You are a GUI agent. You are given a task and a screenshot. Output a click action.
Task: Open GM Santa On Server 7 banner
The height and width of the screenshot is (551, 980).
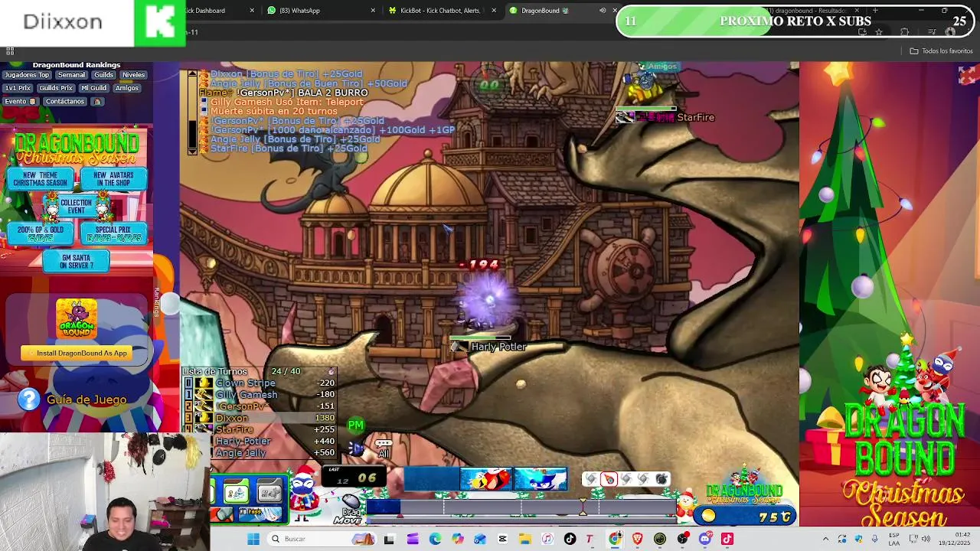click(76, 261)
